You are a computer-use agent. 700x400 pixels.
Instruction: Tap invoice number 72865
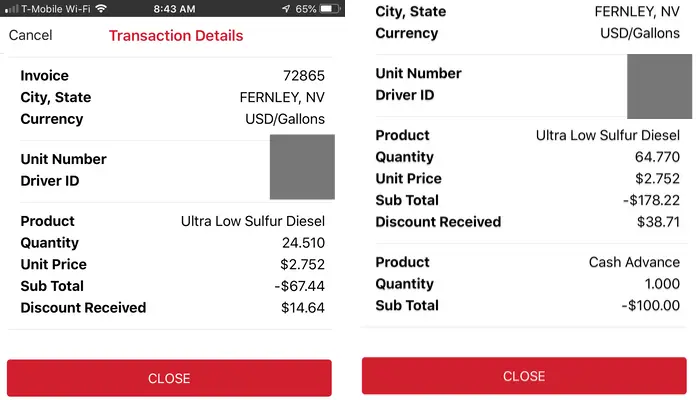304,75
